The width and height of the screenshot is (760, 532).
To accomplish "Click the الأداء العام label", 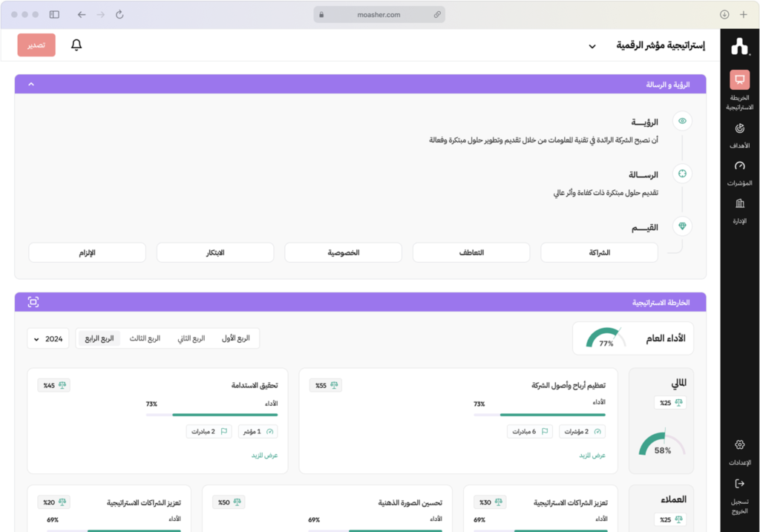I will click(x=666, y=338).
